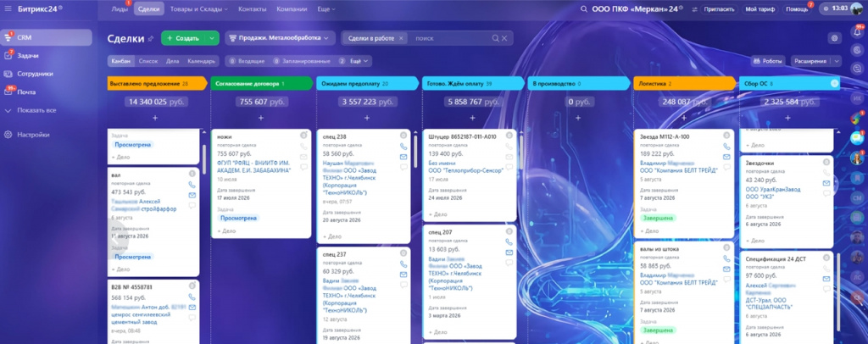
Task: Switch to Дела view
Action: [x=173, y=61]
